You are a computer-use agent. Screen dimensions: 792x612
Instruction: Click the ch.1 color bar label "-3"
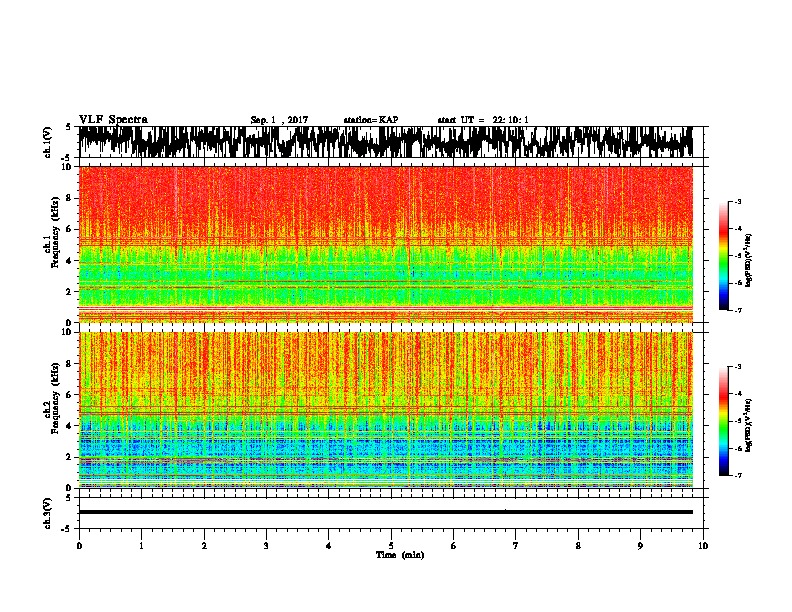pos(738,202)
